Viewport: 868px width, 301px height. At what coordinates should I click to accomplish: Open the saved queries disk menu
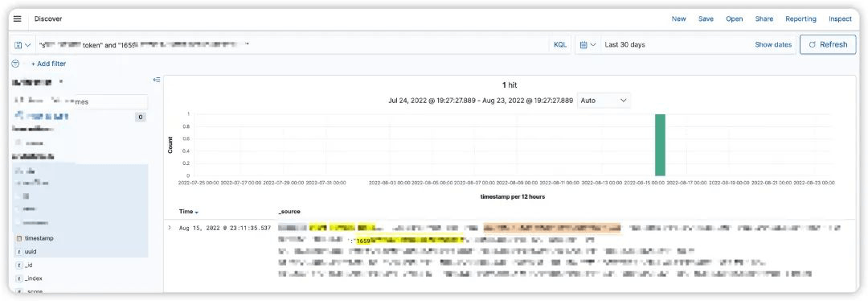coord(23,45)
